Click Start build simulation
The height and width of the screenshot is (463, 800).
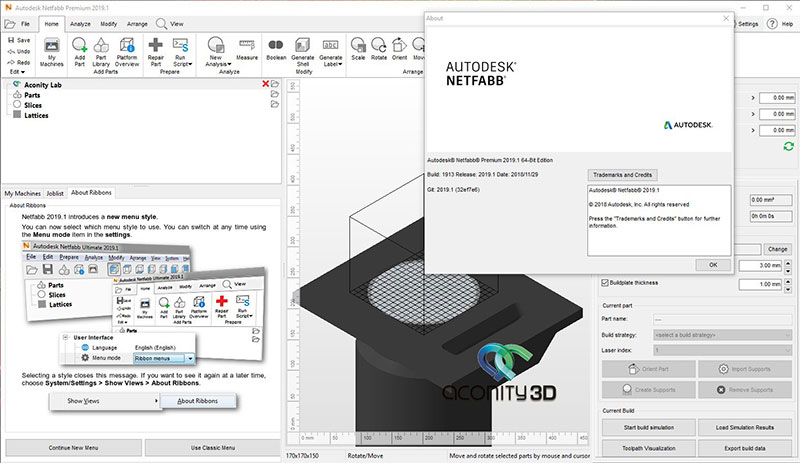pyautogui.click(x=648, y=427)
